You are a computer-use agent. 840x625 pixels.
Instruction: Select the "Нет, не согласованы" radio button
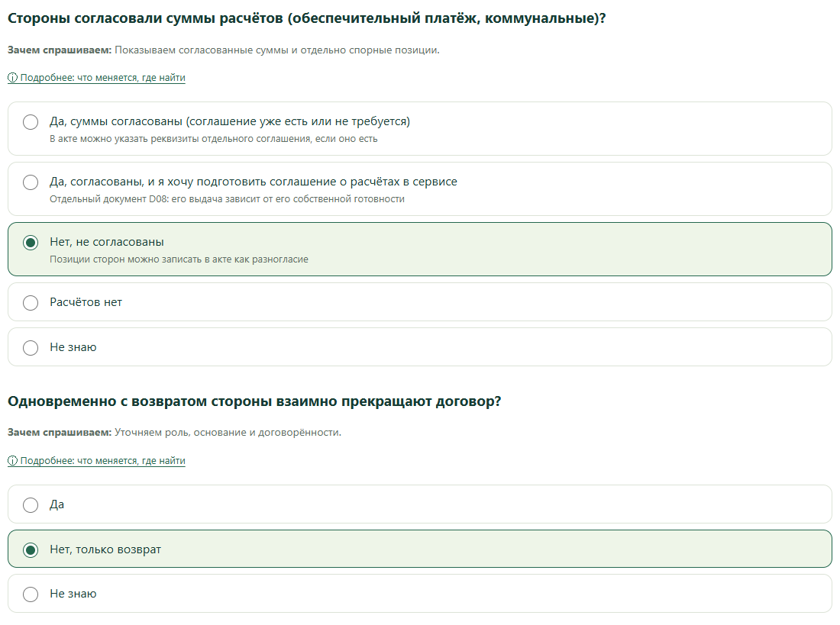pyautogui.click(x=31, y=243)
